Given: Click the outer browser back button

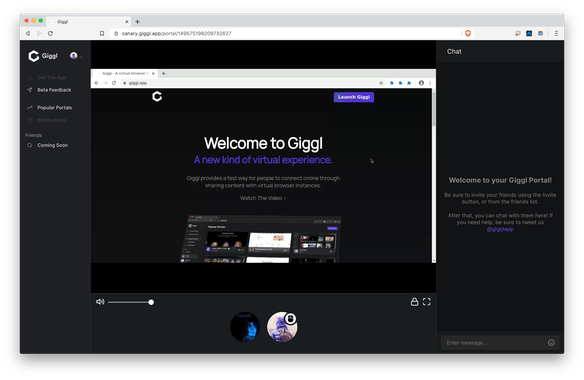Looking at the screenshot, I should 28,33.
